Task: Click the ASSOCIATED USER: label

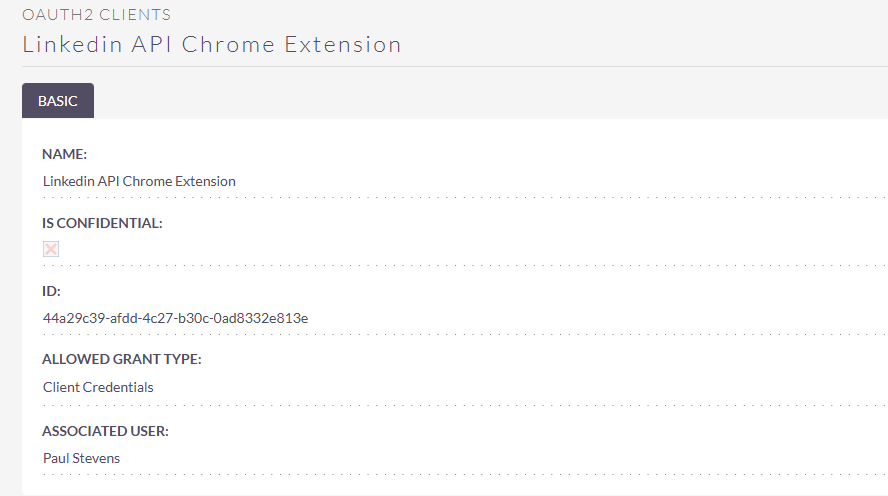Action: 105,431
